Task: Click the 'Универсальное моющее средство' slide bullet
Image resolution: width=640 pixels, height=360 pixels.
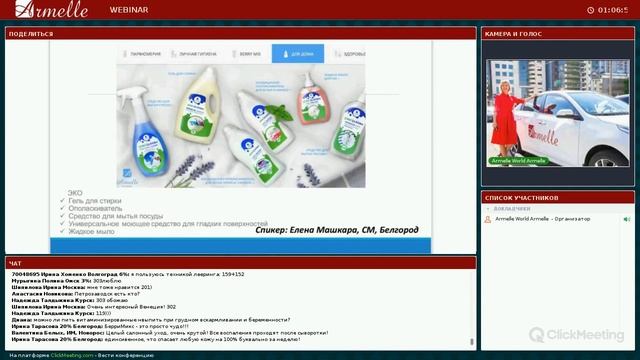Action: coord(168,224)
